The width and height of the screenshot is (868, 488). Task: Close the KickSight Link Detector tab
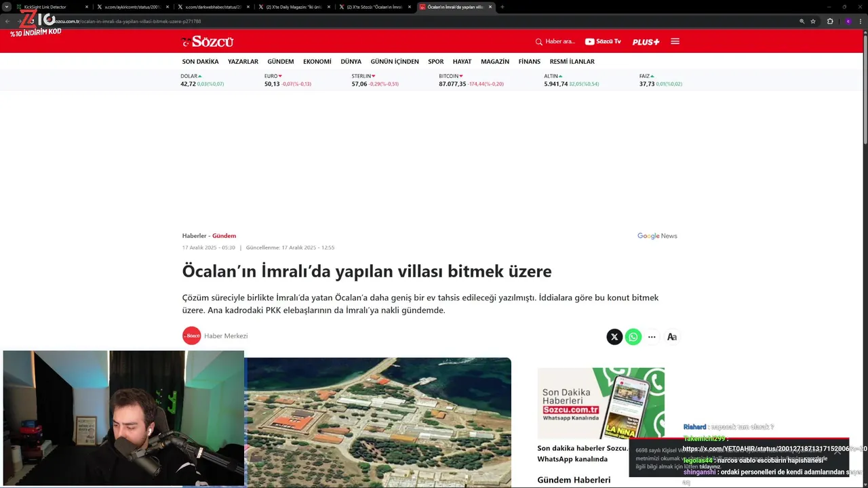(x=86, y=7)
